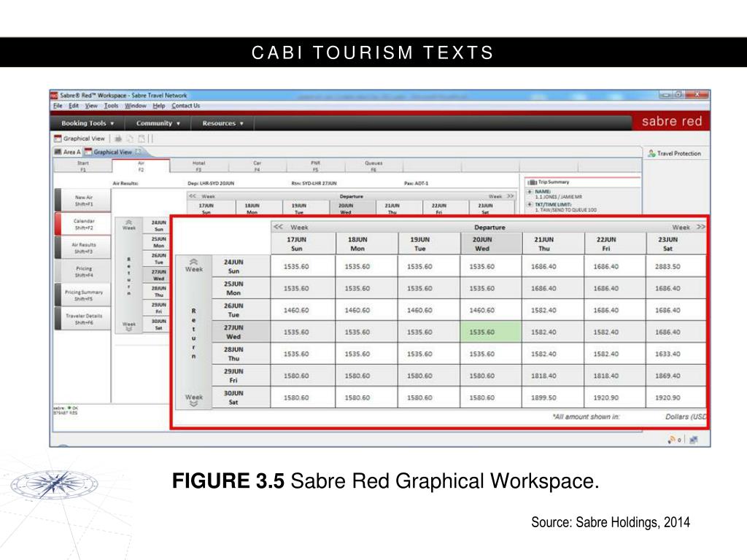Open the Contact Us menu

pyautogui.click(x=186, y=106)
